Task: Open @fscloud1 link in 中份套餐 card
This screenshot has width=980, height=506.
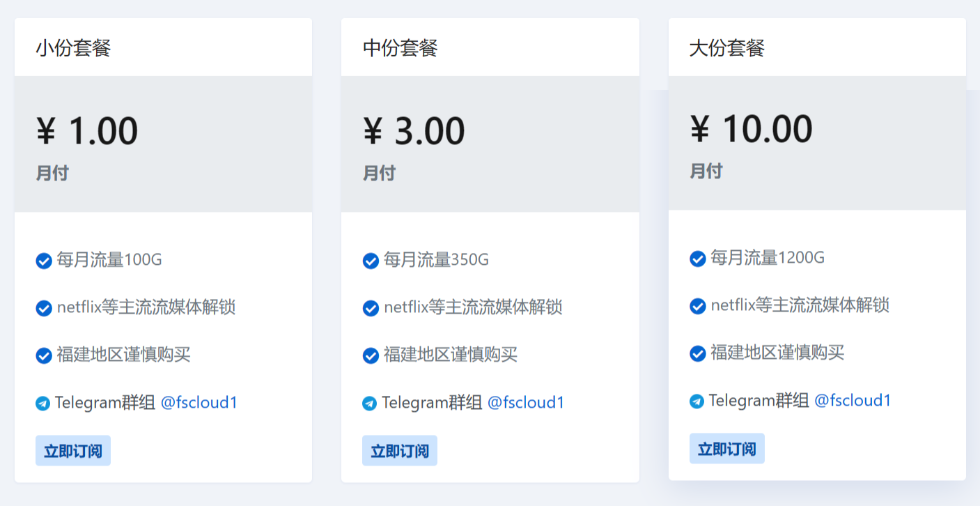Action: click(526, 402)
